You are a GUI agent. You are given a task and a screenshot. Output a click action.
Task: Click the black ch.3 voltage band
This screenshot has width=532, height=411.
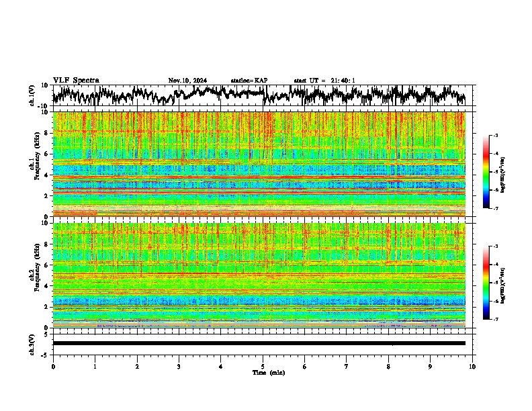coord(259,343)
